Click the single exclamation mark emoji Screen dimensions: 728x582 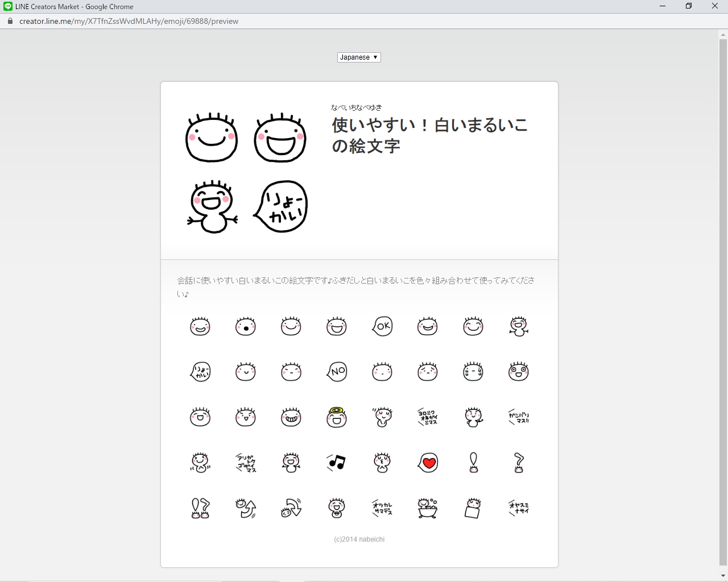click(473, 463)
